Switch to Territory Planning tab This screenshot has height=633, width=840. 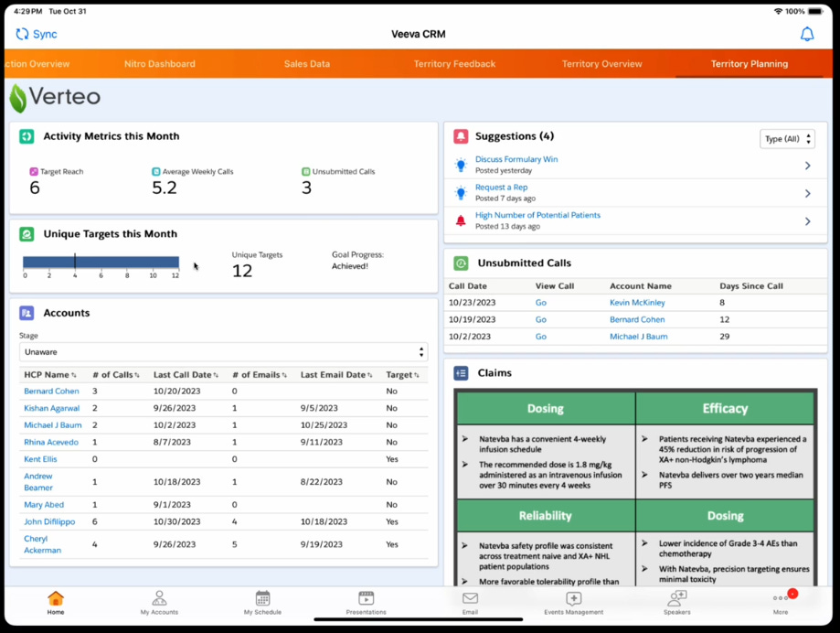click(x=750, y=64)
